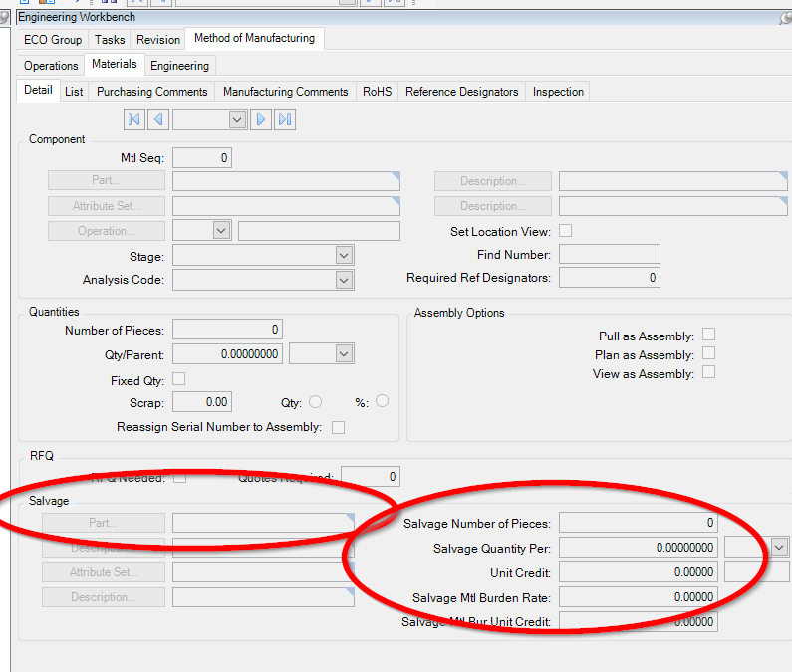
Task: Select the Scrap Qty radio button
Action: [315, 402]
